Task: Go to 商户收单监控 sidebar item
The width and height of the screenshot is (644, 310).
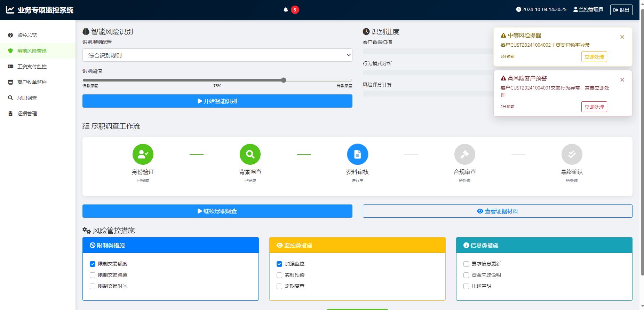Action: (32, 82)
